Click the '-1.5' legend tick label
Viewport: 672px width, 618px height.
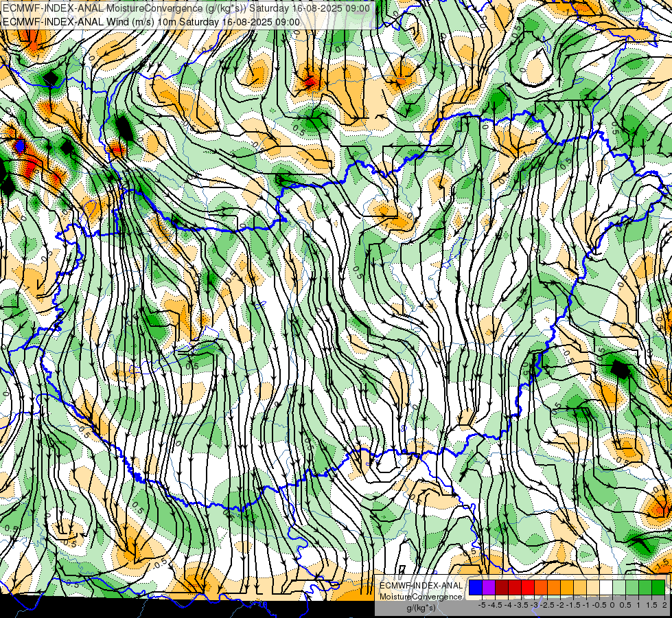(573, 605)
